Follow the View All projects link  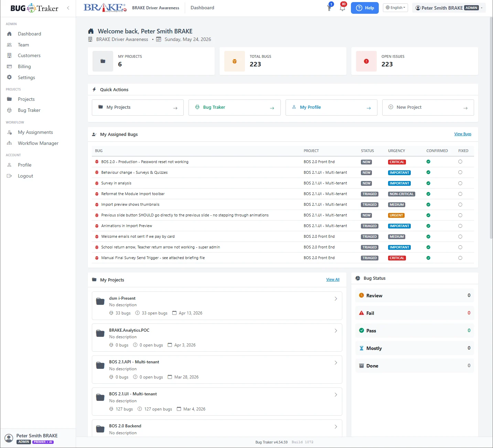[333, 279]
